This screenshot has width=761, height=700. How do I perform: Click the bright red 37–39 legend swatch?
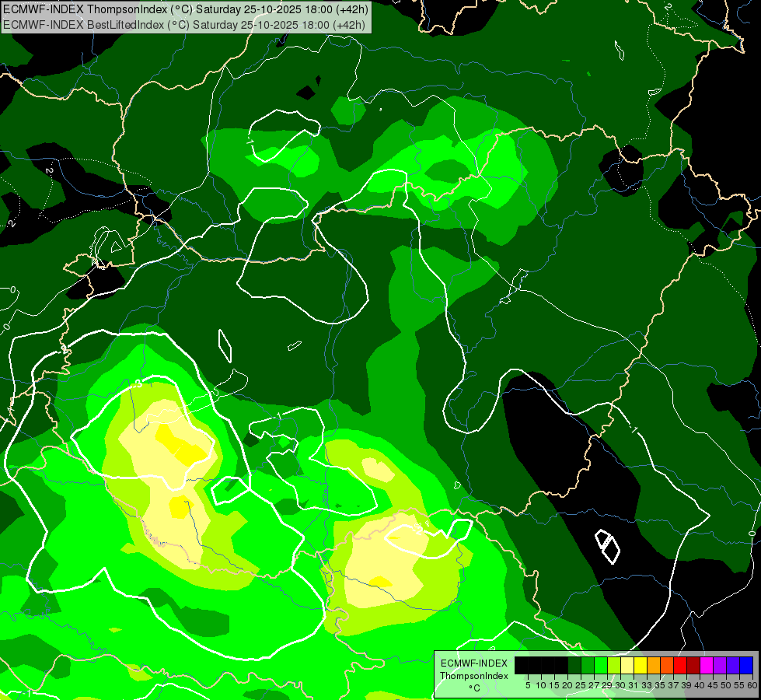point(680,665)
